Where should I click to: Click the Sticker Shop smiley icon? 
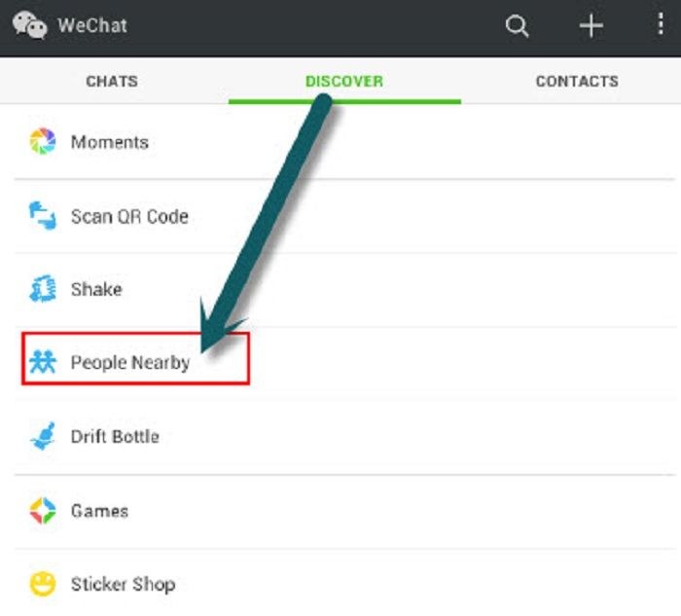43,584
